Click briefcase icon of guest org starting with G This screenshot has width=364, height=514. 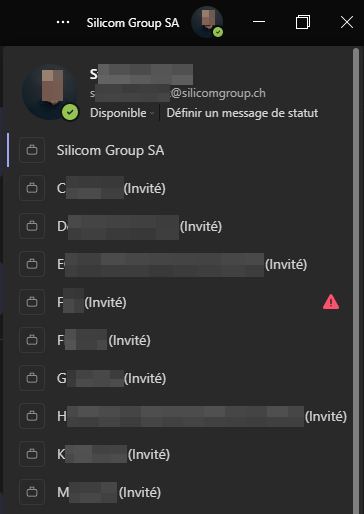[32, 378]
